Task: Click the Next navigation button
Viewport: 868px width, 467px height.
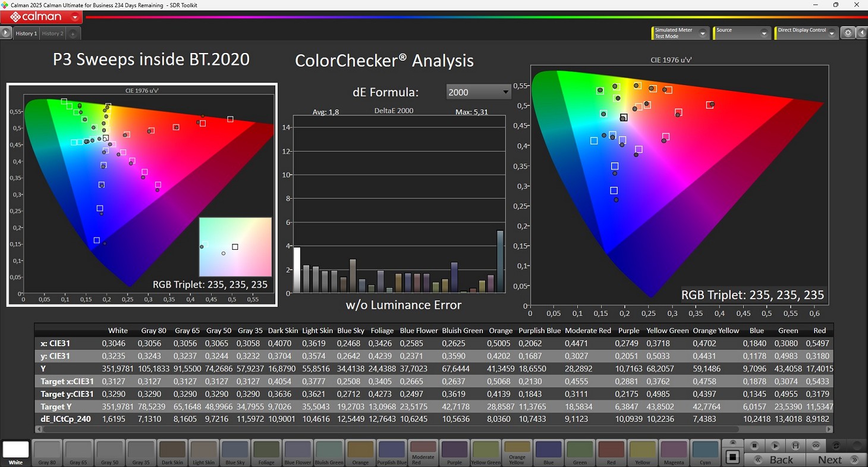Action: click(836, 459)
